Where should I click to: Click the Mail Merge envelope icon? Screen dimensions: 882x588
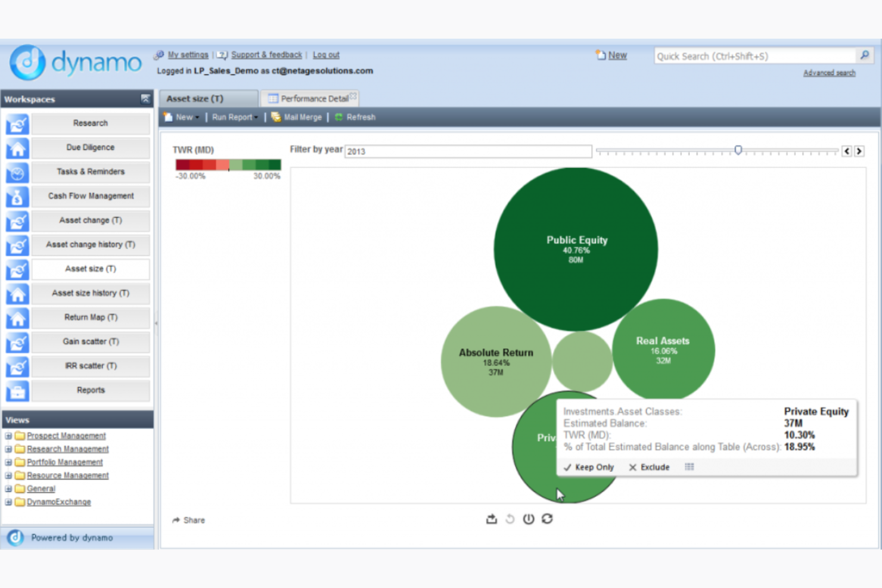pyautogui.click(x=276, y=117)
